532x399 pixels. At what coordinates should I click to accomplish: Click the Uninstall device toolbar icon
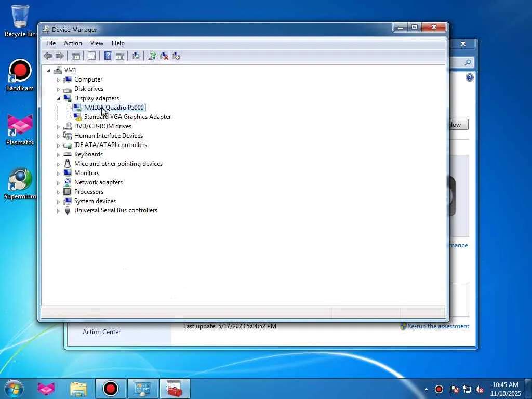(164, 56)
